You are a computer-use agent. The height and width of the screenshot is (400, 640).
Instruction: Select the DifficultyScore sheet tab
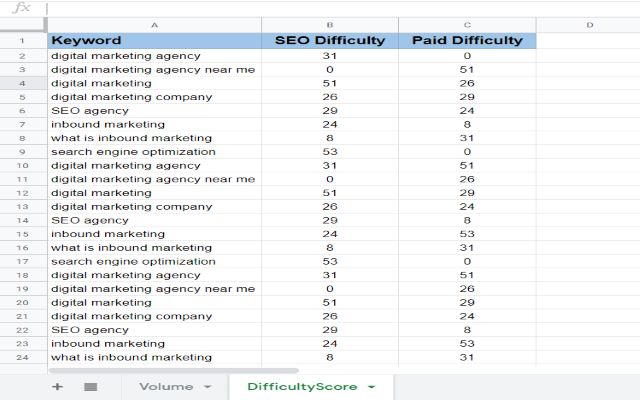tap(302, 386)
